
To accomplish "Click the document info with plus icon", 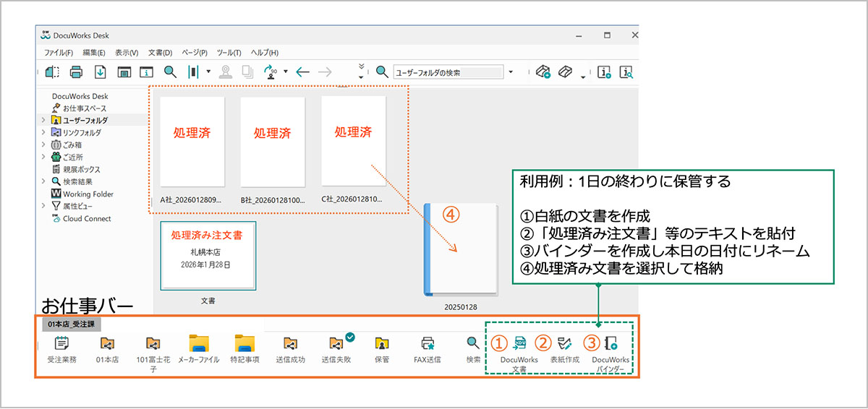I will click(x=605, y=72).
